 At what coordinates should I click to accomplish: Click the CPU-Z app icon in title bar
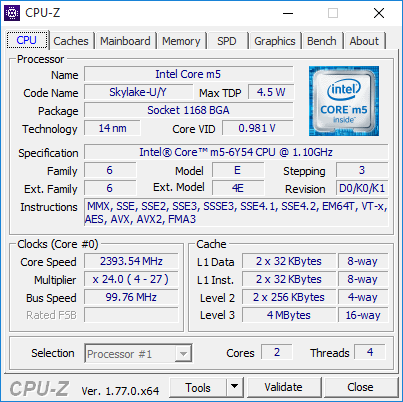click(12, 13)
